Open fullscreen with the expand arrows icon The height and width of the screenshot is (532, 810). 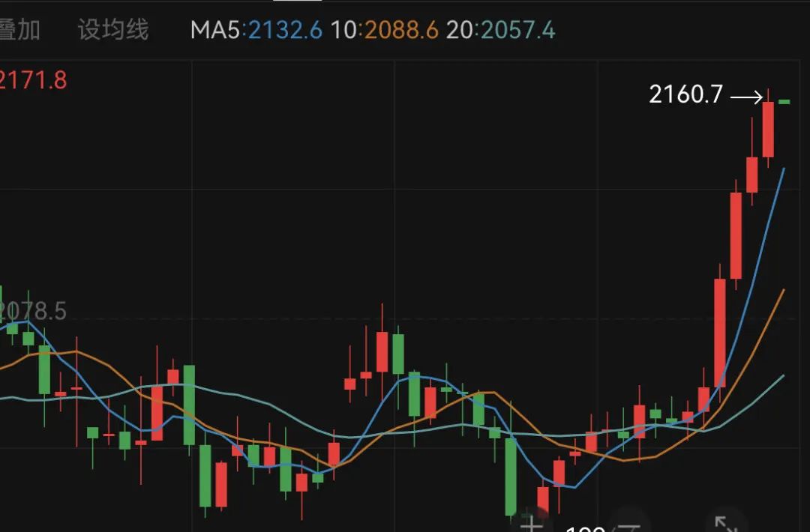pos(726,524)
